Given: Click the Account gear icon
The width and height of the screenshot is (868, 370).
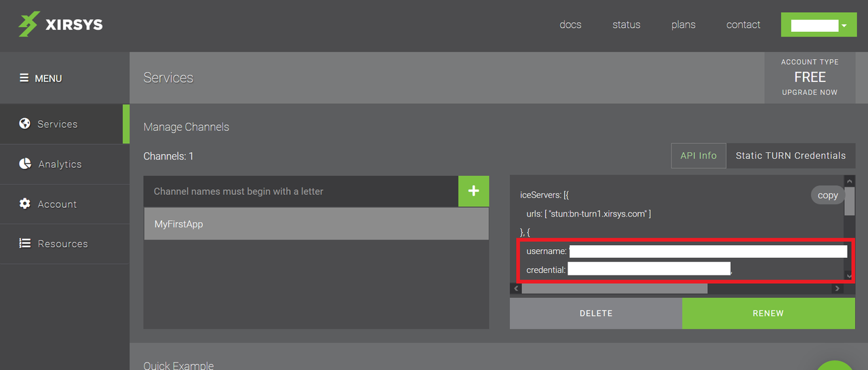Looking at the screenshot, I should pyautogui.click(x=25, y=204).
